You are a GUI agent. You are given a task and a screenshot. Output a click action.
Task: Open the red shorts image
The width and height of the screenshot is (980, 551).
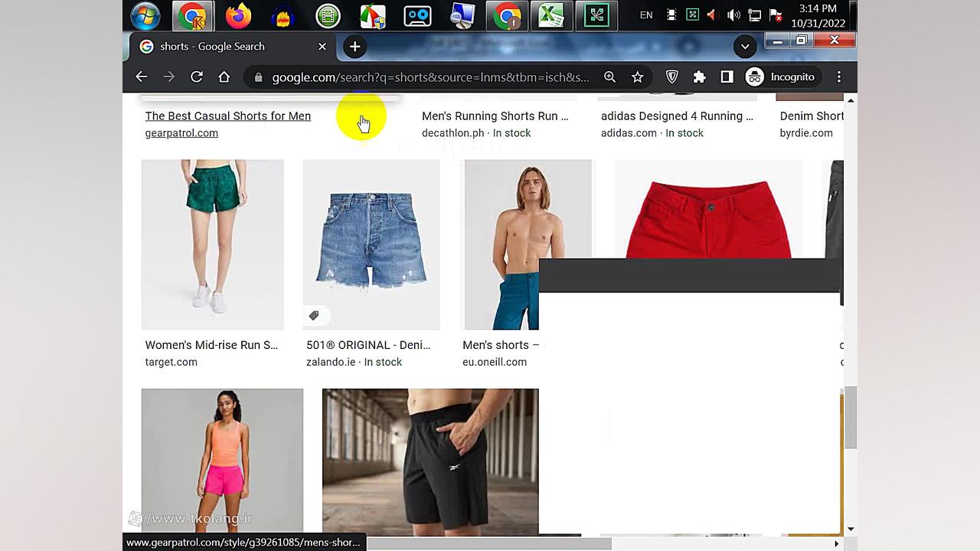coord(709,209)
